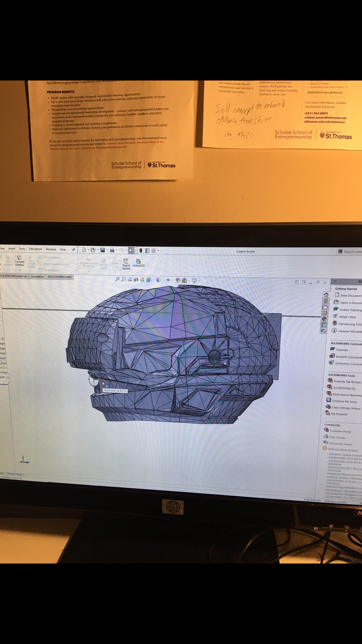This screenshot has height=644, width=362.
Task: Click the New document icon in toolbar
Action: (84, 250)
